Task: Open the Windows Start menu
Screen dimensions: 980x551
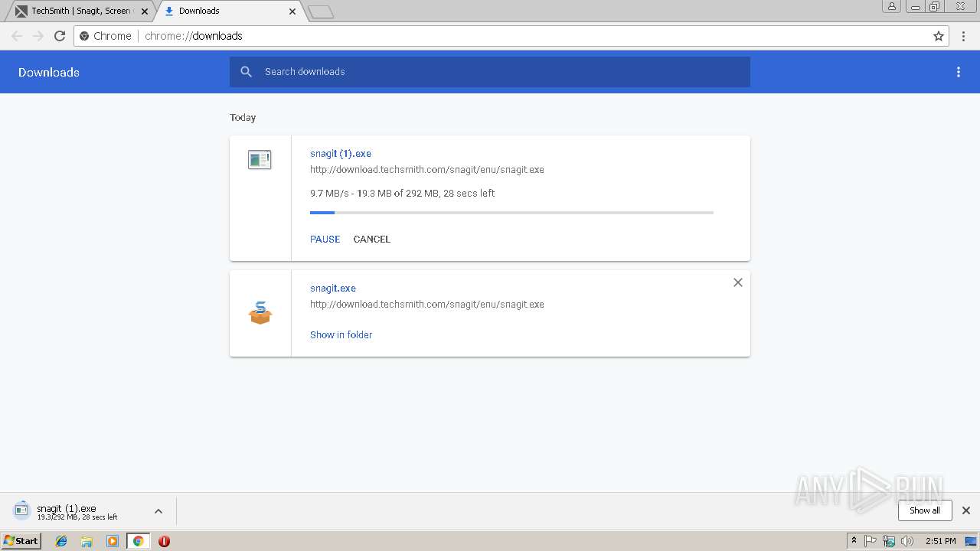Action: click(x=21, y=541)
